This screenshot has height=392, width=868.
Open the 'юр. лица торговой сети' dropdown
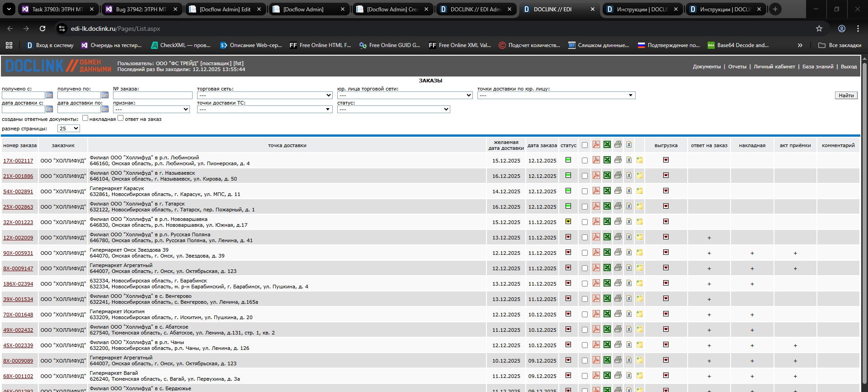[x=405, y=96]
